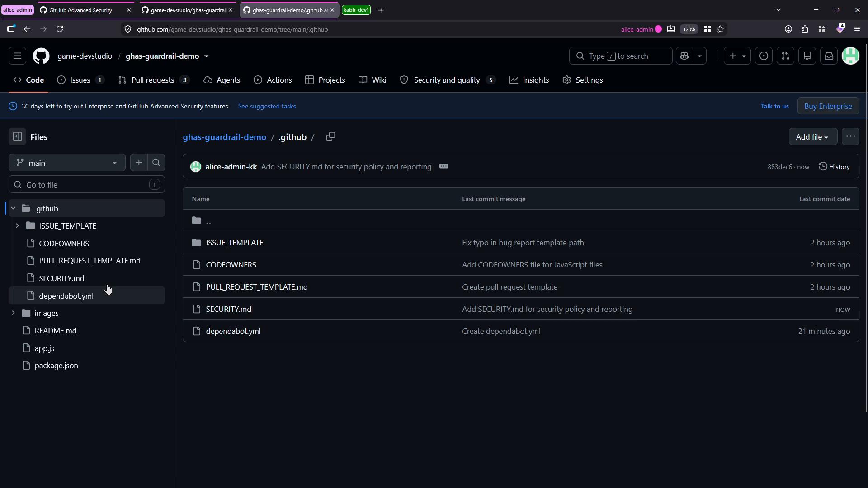Click the GitHub Octocat home logo
This screenshot has width=868, height=488.
coord(41,56)
